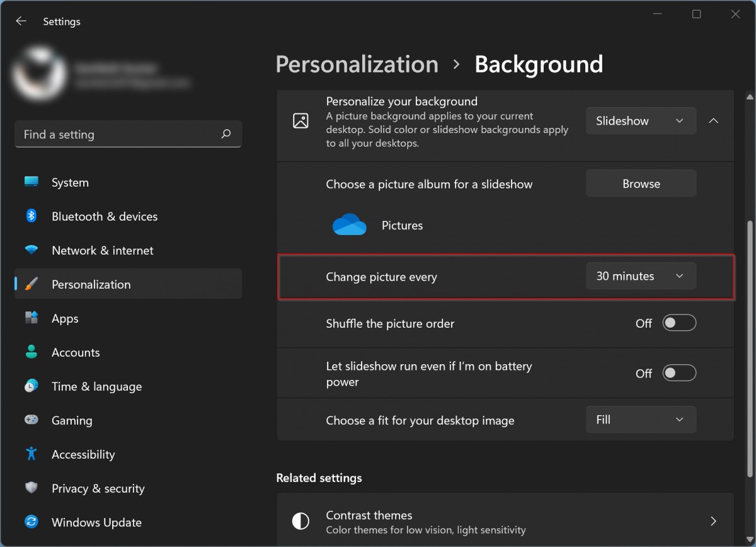Click the Find a setting search box
This screenshot has height=547, width=756.
coord(120,134)
